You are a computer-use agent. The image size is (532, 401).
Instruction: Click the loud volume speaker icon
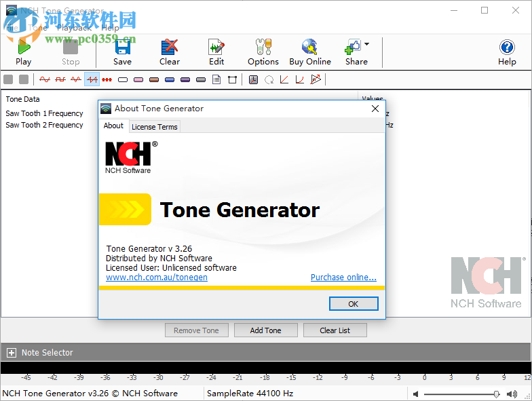point(512,394)
